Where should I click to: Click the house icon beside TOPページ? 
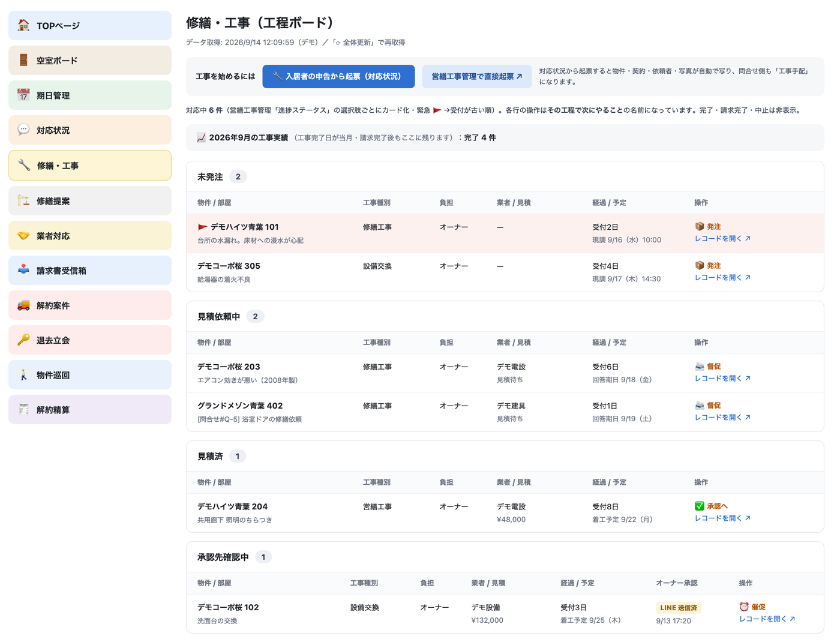(x=23, y=25)
